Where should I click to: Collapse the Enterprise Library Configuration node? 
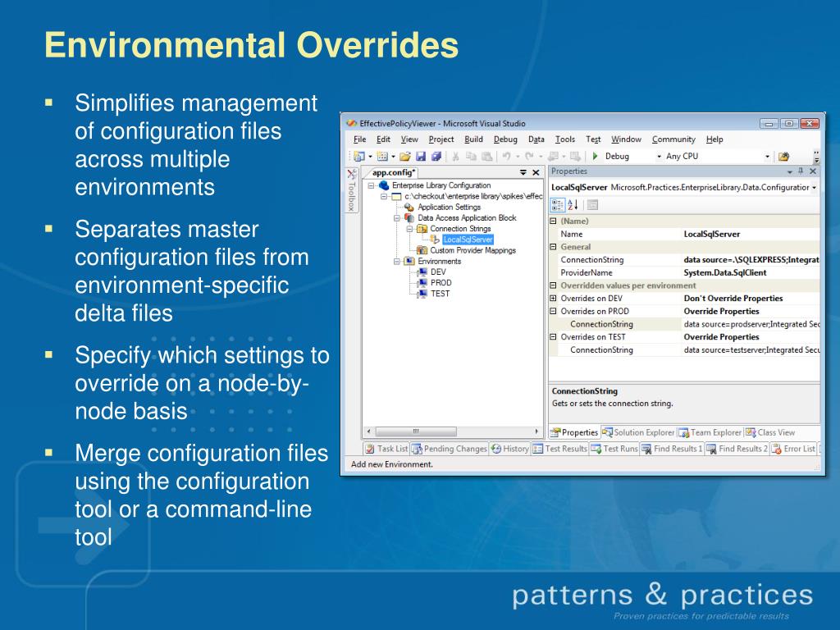point(371,186)
